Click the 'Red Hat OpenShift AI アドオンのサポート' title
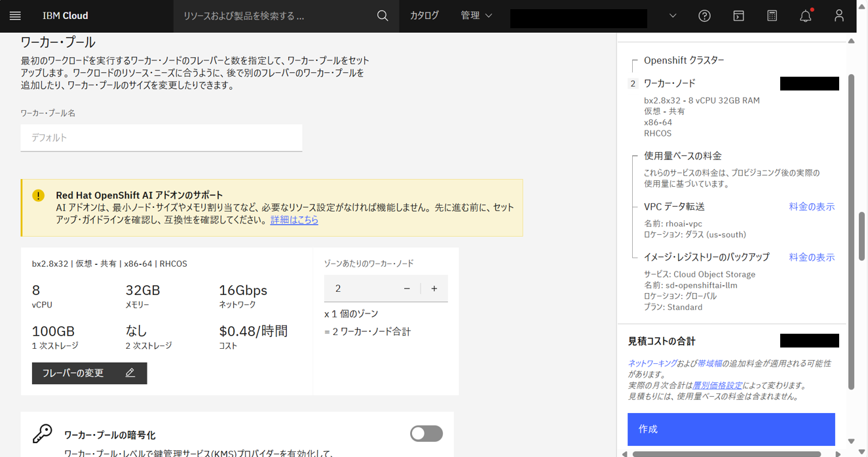Screen dimensions: 868x457 pyautogui.click(x=140, y=195)
